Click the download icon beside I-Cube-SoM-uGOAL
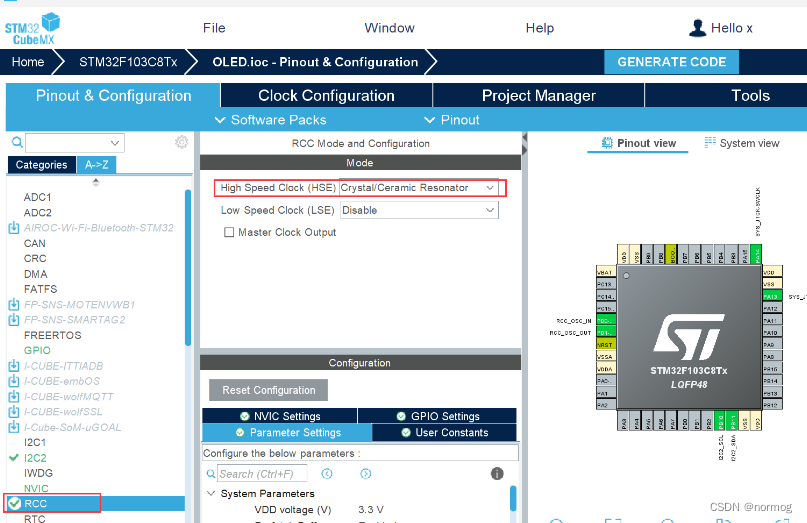Viewport: 807px width, 523px height. [14, 427]
